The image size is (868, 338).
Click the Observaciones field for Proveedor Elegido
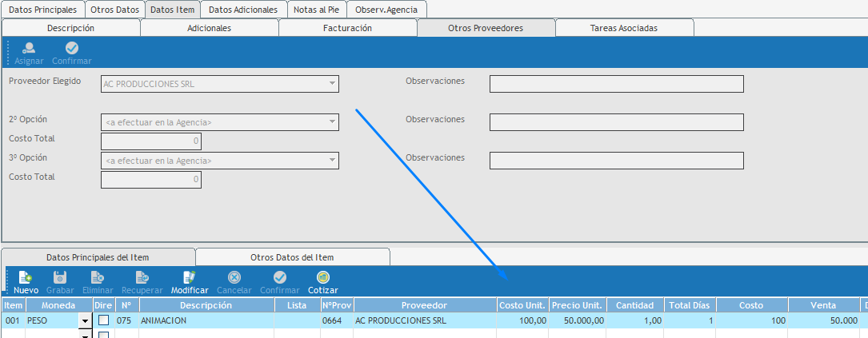(616, 84)
